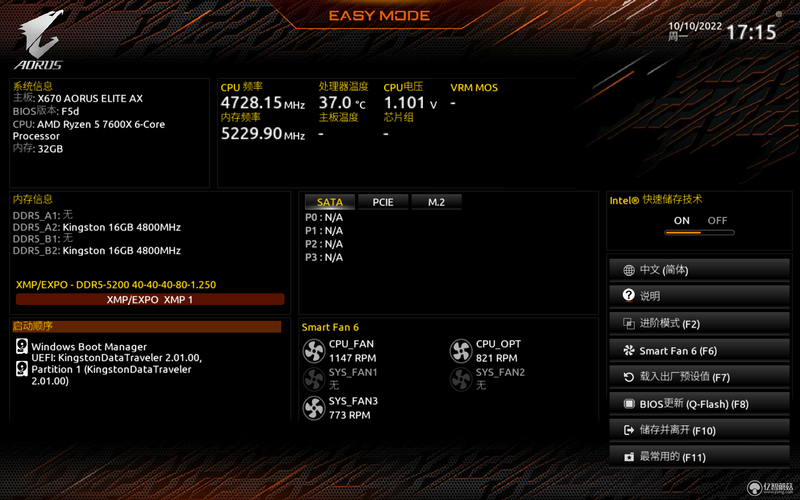Click the SYS_FAN3 773 RPM reading
Image resolution: width=800 pixels, height=500 pixels.
349,415
